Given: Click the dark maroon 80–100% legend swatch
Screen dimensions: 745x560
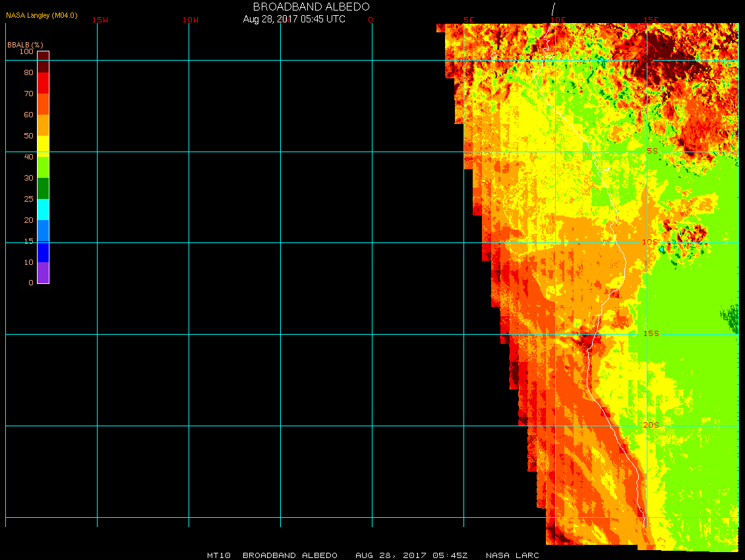Looking at the screenshot, I should tap(43, 61).
